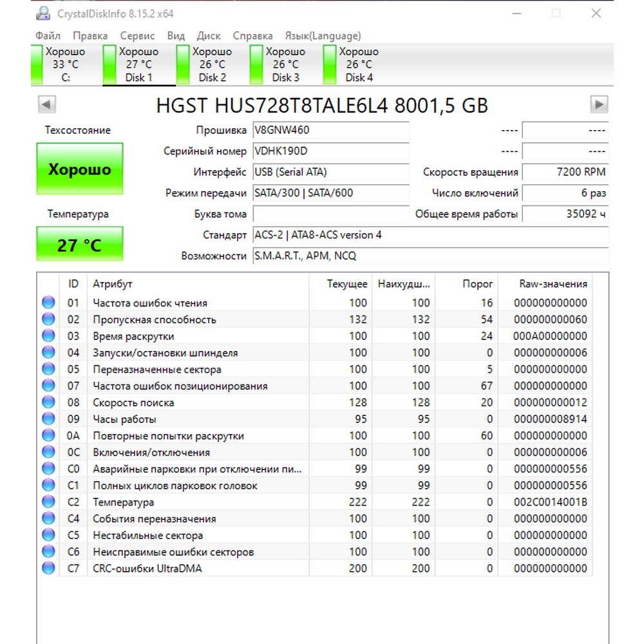Click status orb for attribute 03
The image size is (644, 644).
pos(48,336)
